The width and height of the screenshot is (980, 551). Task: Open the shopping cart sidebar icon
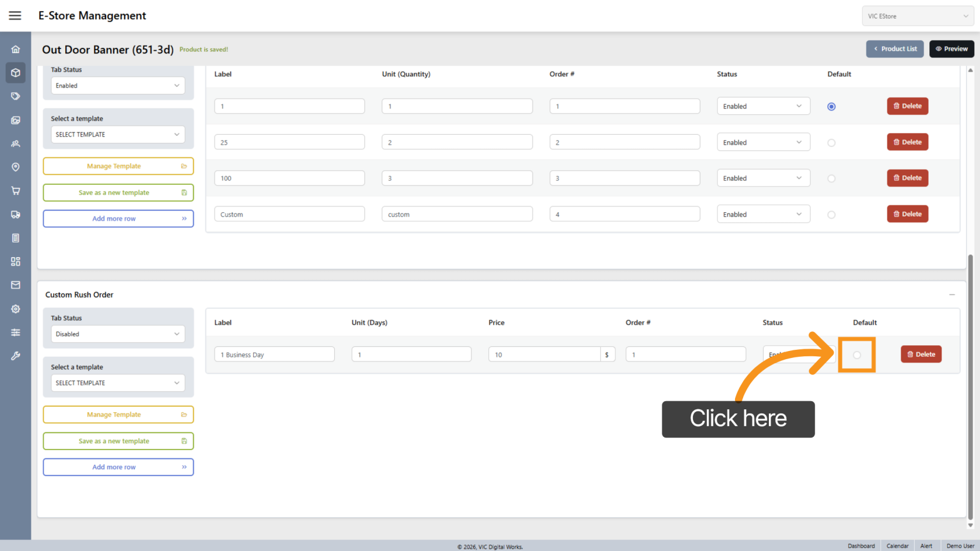(x=16, y=191)
